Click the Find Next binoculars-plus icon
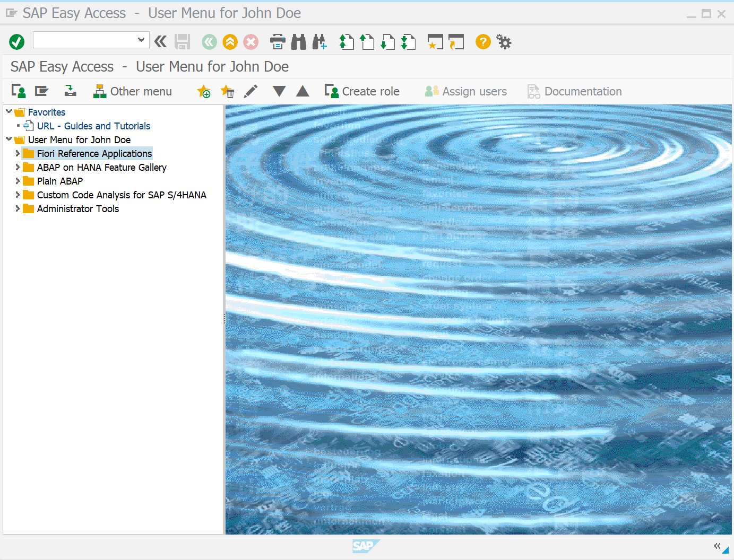Image resolution: width=734 pixels, height=560 pixels. coord(319,42)
